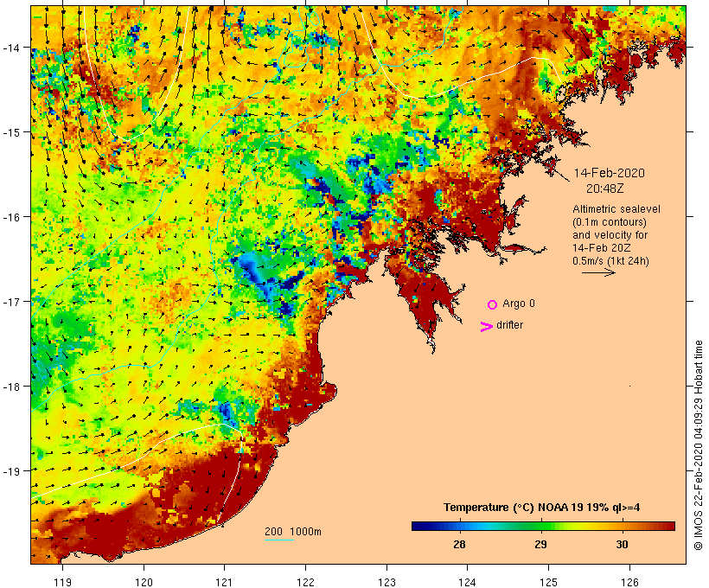Click the '-17' latitude axis label
This screenshot has height=588, width=709.
point(10,301)
